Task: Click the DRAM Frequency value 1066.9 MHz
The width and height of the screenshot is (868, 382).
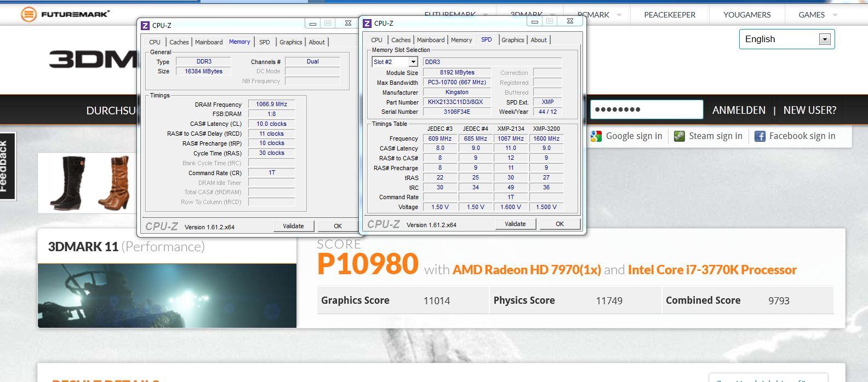Action: (272, 104)
